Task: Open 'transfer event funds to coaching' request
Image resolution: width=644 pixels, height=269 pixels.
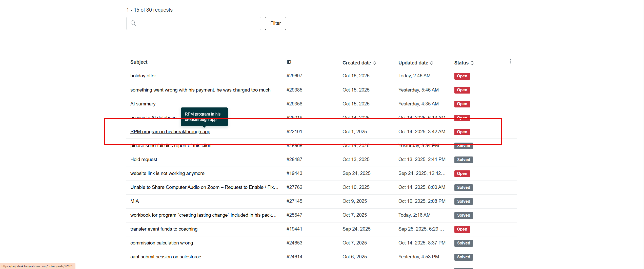Action: (164, 229)
